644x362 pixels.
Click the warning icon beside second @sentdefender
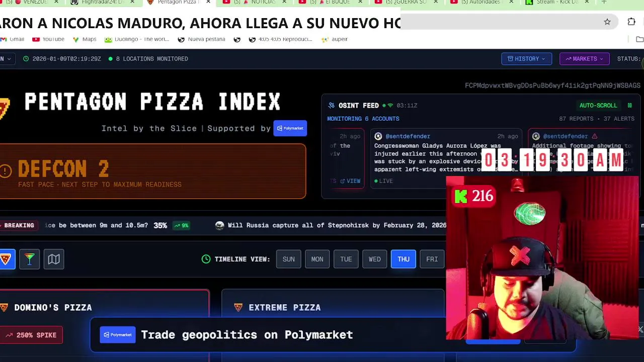pos(595,136)
